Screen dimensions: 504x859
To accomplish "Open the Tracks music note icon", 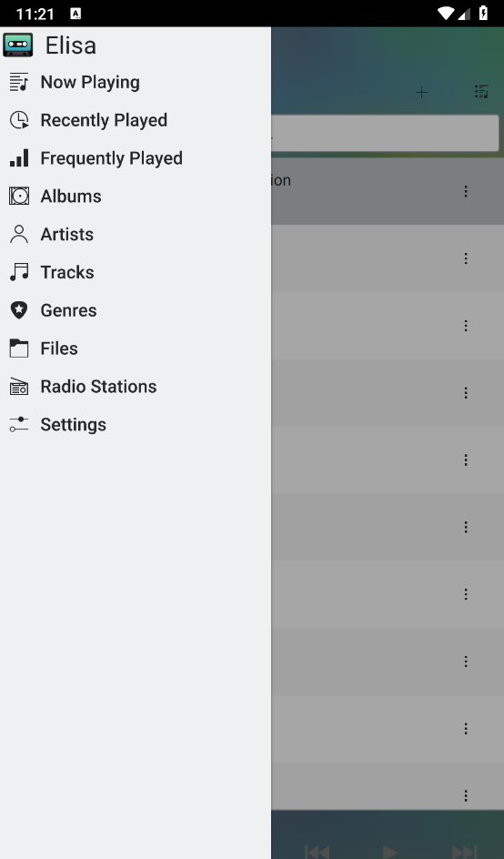I will [x=18, y=272].
